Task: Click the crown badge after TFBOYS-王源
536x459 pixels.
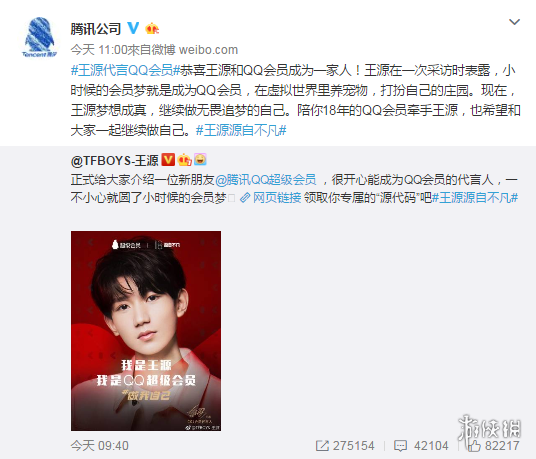Action: pyautogui.click(x=184, y=160)
